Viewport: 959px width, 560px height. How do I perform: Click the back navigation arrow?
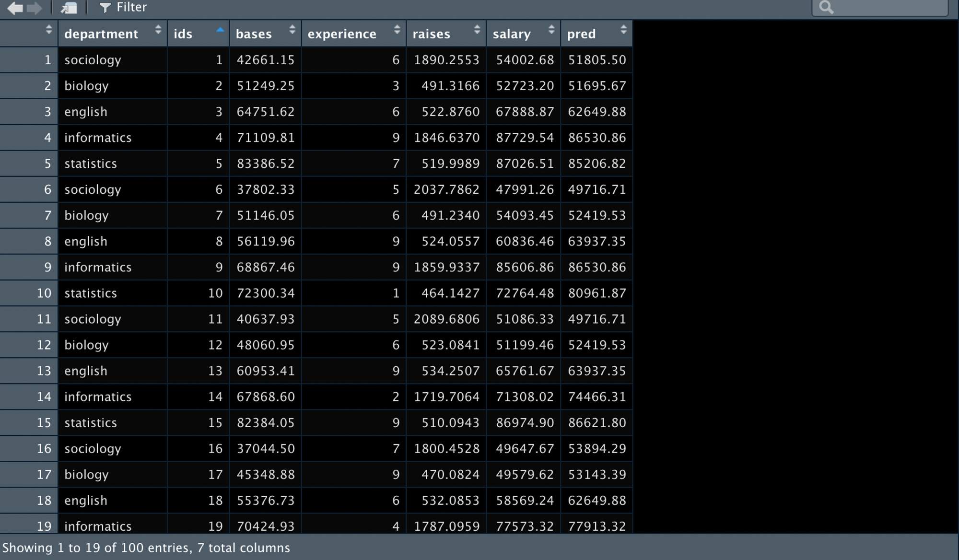tap(15, 8)
